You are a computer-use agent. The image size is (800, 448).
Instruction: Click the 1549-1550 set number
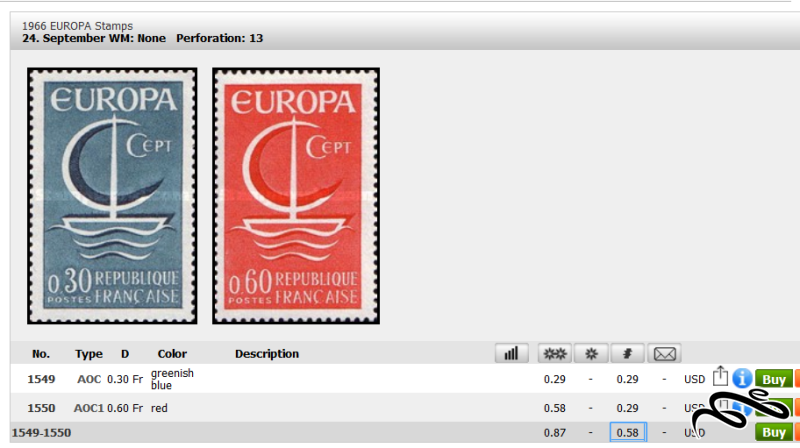pyautogui.click(x=41, y=433)
